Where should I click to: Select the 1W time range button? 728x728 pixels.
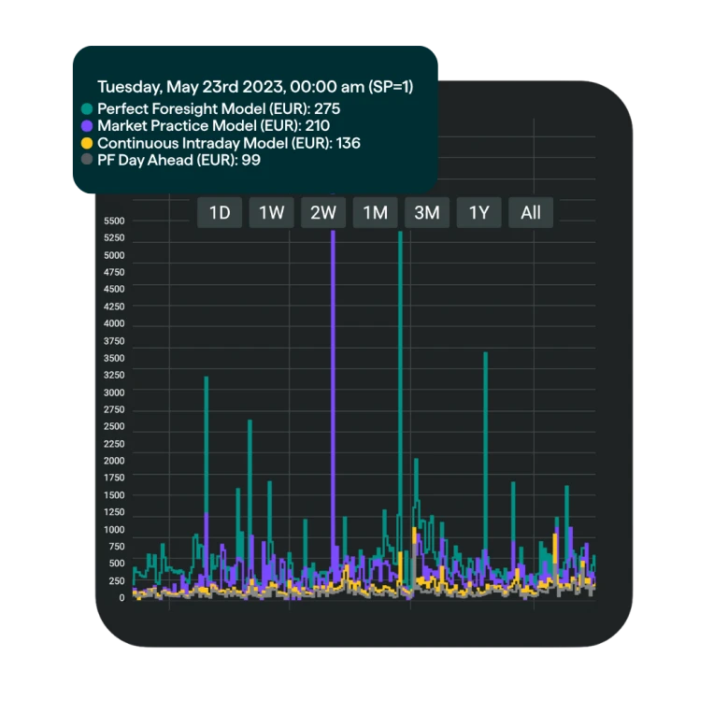click(x=272, y=213)
